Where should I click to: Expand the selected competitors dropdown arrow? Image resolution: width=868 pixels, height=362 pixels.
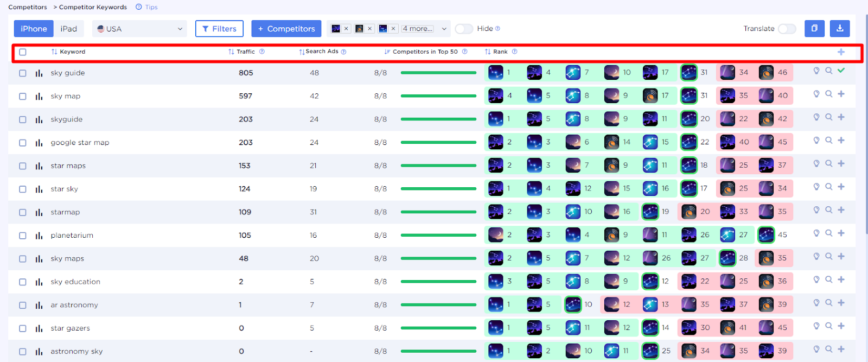pos(444,29)
